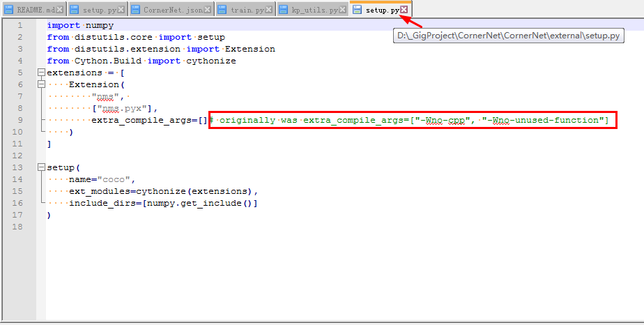The height and width of the screenshot is (325, 644).
Task: Click 'extra_compile_args=[]' on line 9
Action: (149, 121)
